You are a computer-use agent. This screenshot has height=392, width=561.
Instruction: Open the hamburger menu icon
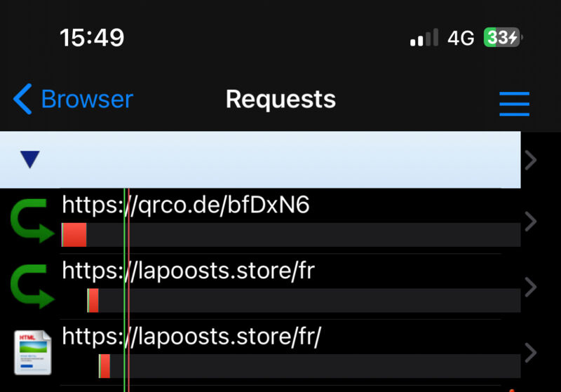tap(514, 104)
